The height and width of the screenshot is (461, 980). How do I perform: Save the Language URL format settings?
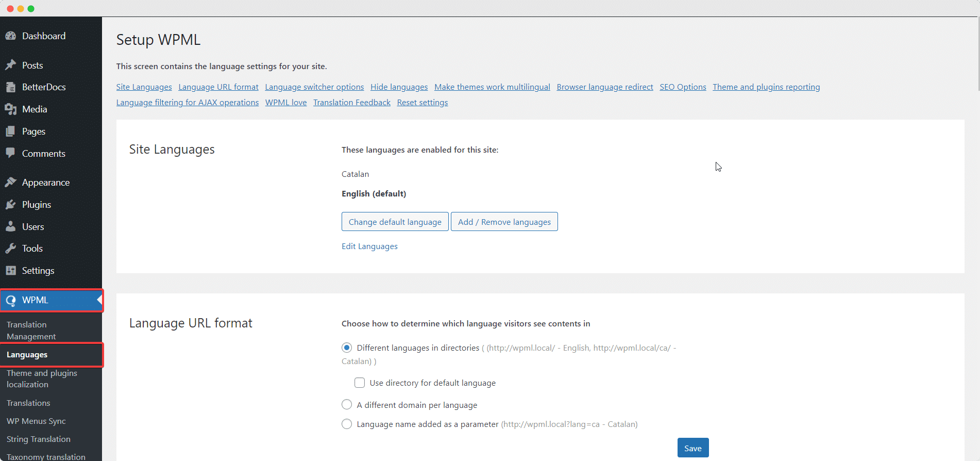(693, 448)
